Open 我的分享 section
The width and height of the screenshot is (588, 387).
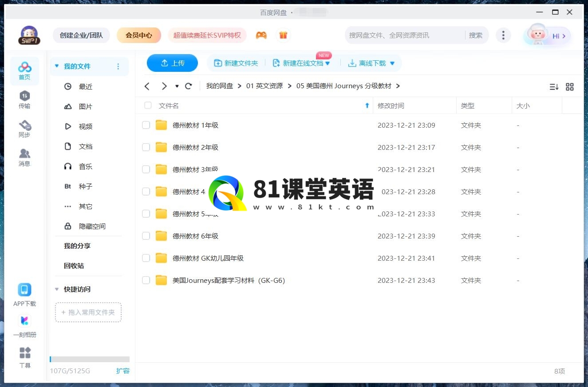coord(77,246)
